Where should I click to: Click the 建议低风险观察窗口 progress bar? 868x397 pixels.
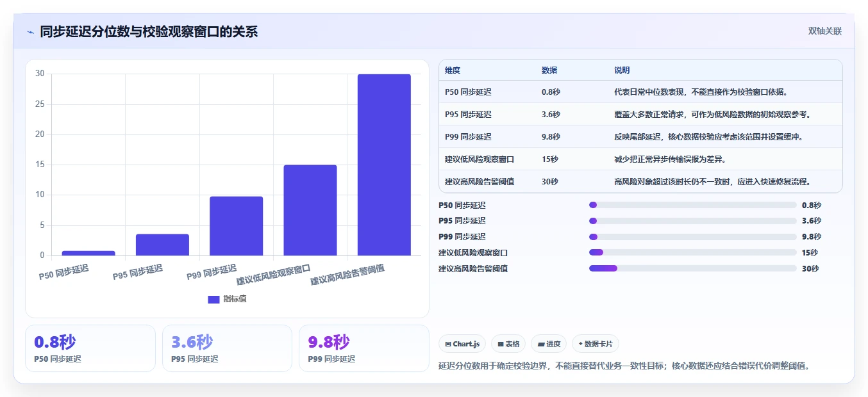692,253
